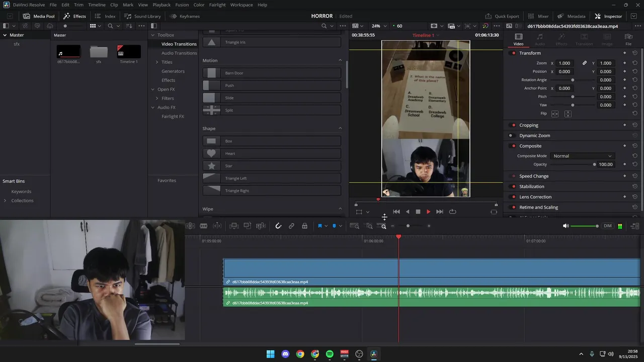This screenshot has height=362, width=644.
Task: Collapse the Motion transitions group
Action: tap(340, 60)
